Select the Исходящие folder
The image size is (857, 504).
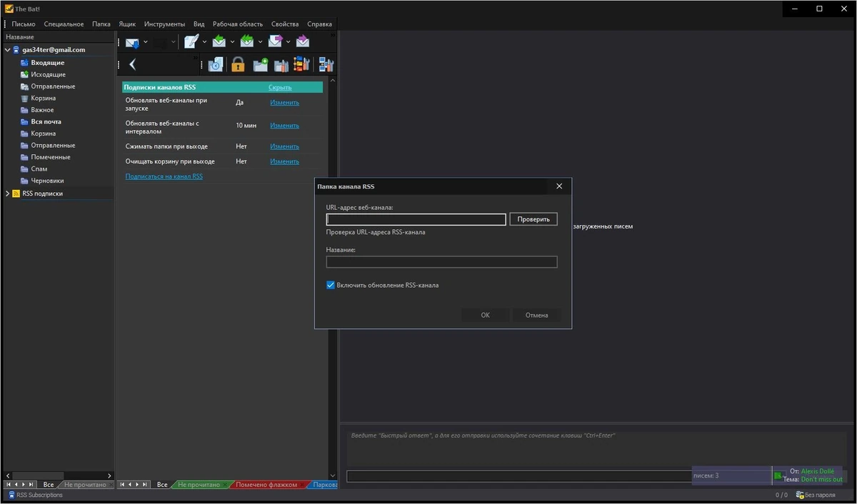tap(48, 74)
